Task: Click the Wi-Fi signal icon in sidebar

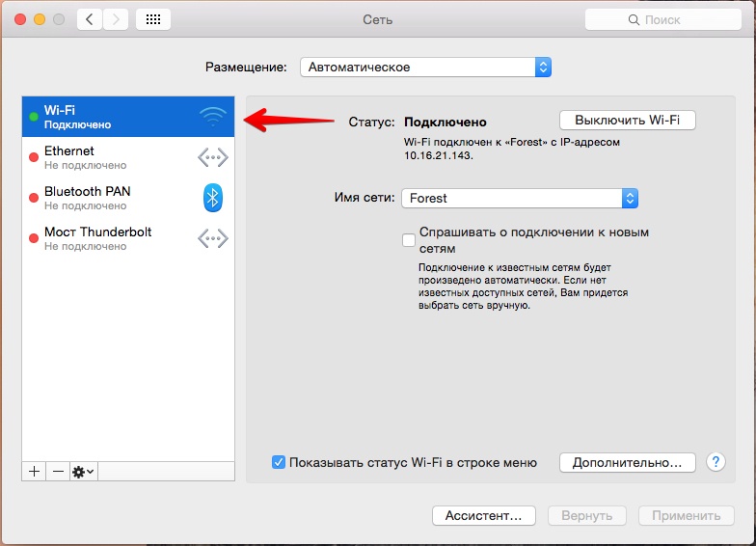Action: coord(212,118)
